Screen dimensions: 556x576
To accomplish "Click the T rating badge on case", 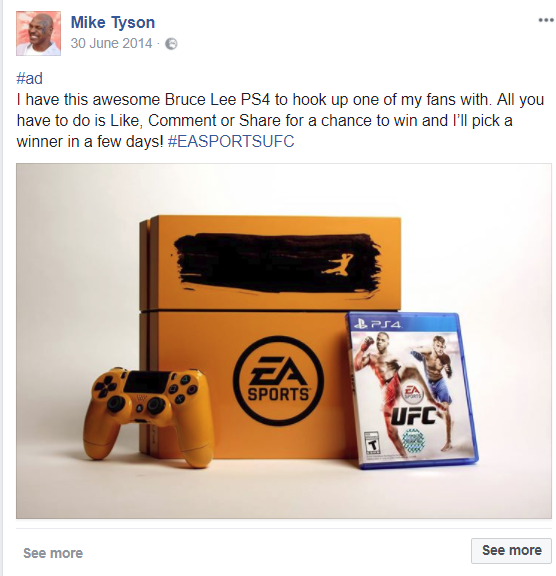I will point(373,444).
